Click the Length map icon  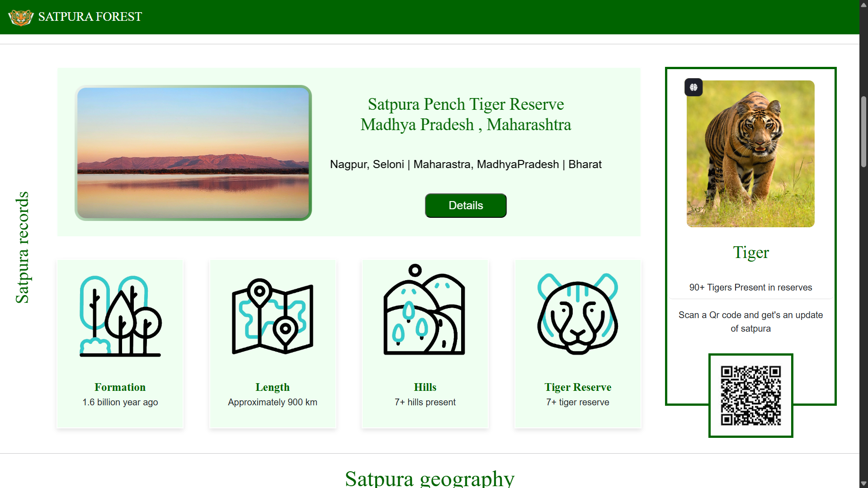point(273,316)
